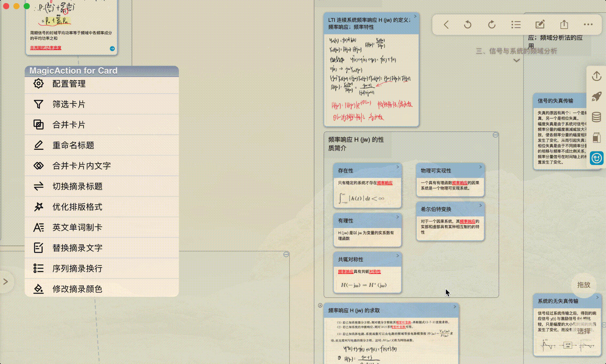Open the 非周期的功率密度 link

click(46, 48)
